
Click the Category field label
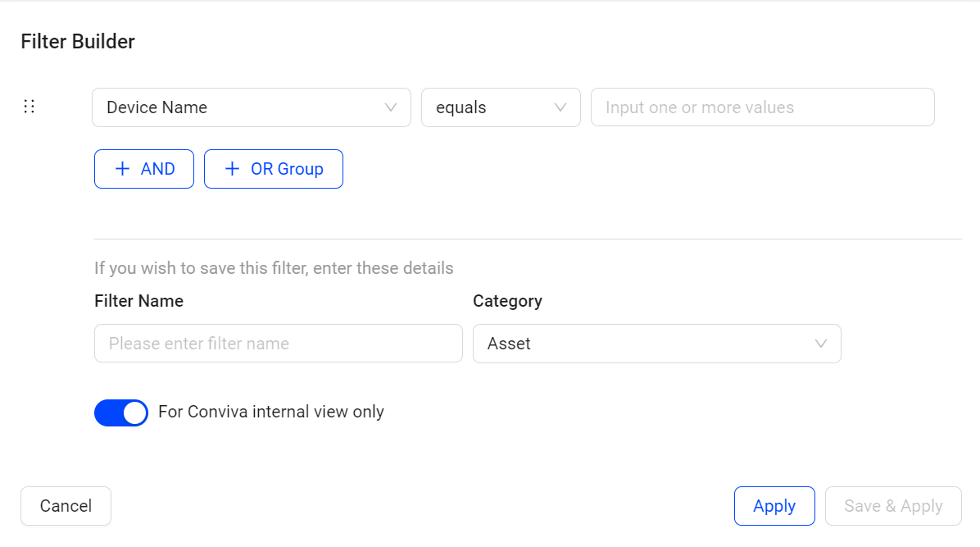tap(507, 301)
